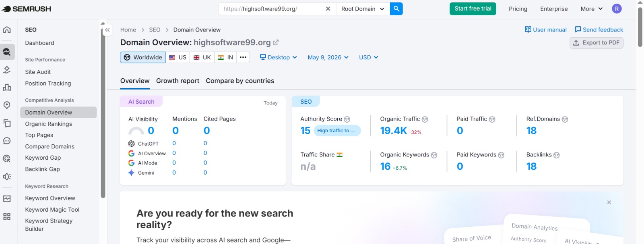Viewport: 644px width, 244px height.
Task: Open highsoftware99.org via the external link icon
Action: point(276,42)
